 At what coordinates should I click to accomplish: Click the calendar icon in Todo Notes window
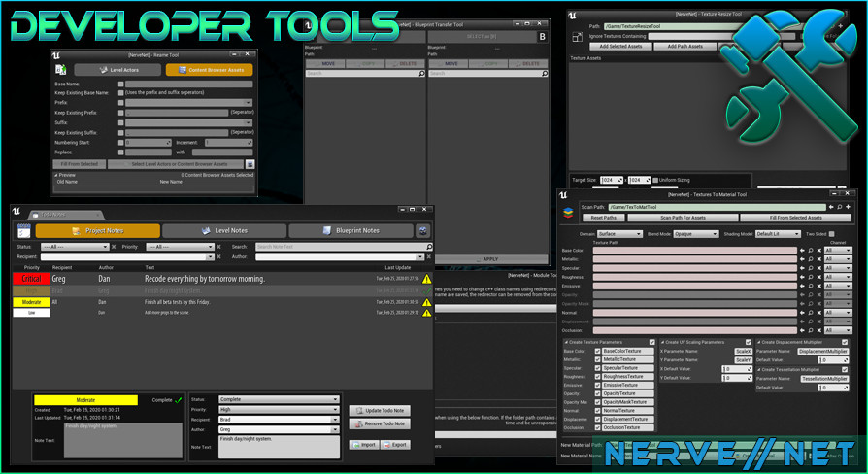pyautogui.click(x=24, y=231)
